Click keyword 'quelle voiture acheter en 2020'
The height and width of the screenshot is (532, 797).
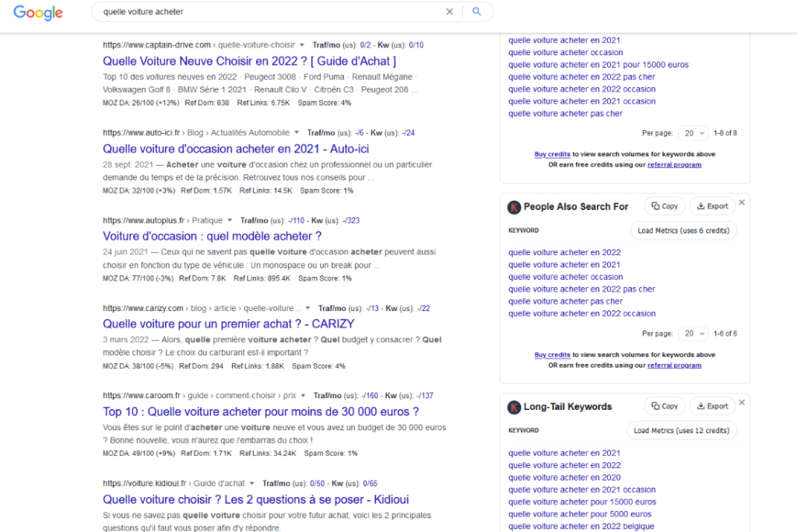coord(564,478)
